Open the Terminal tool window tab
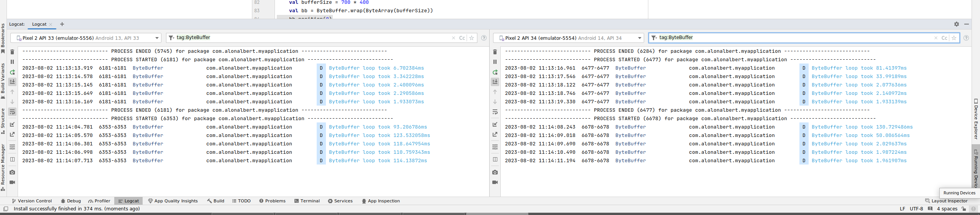The width and height of the screenshot is (980, 215). coord(307,201)
